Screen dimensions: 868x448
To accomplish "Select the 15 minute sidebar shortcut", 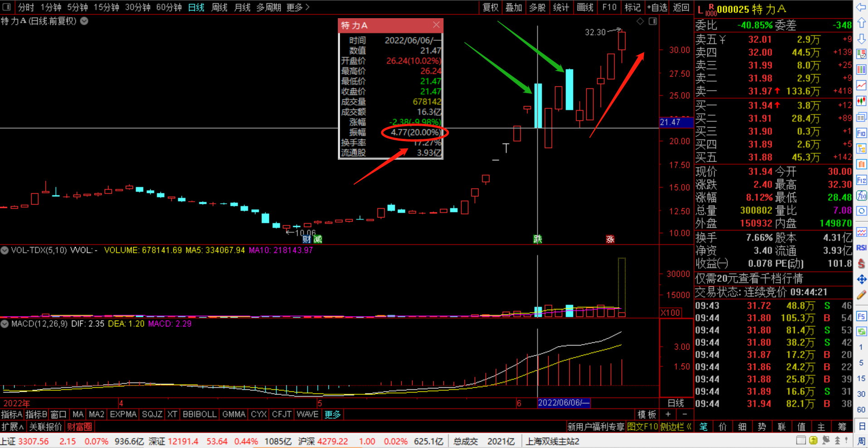I will 861,379.
